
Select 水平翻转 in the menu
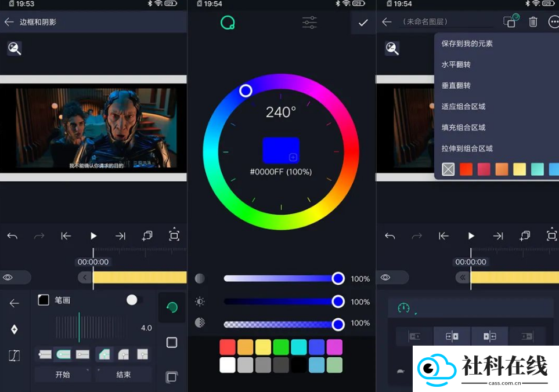[456, 64]
